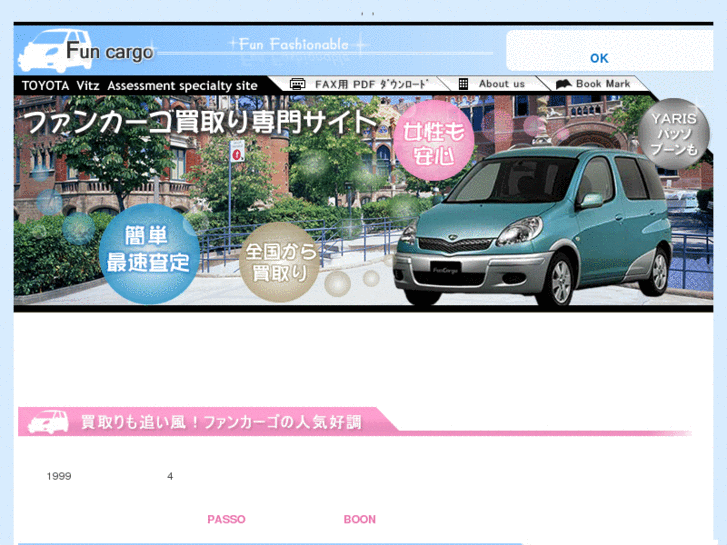
Task: Click the 1999 text
Action: click(x=59, y=476)
